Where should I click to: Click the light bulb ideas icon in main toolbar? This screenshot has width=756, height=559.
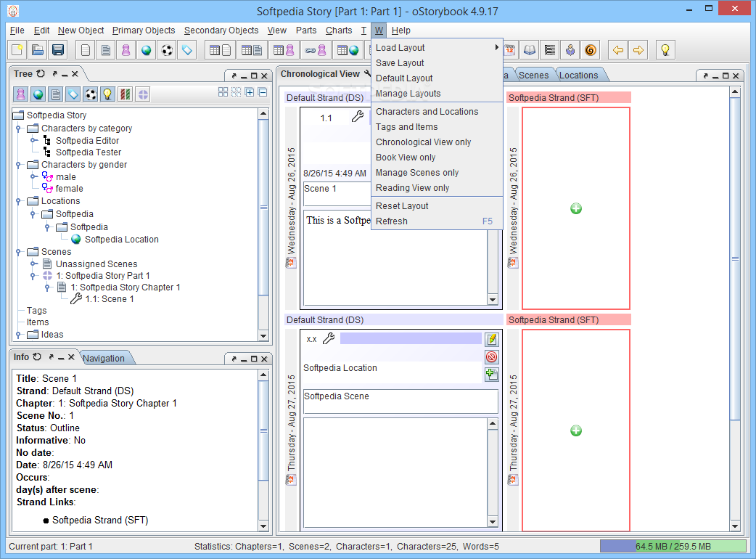(x=665, y=50)
